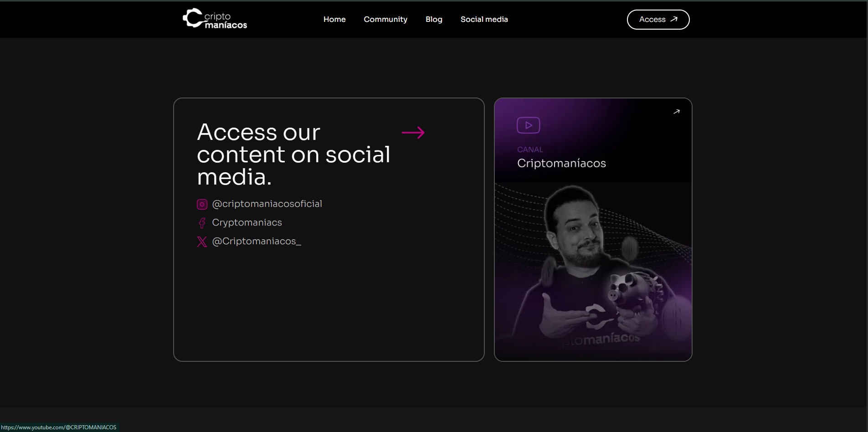
Task: Open the Community menu item
Action: (385, 19)
